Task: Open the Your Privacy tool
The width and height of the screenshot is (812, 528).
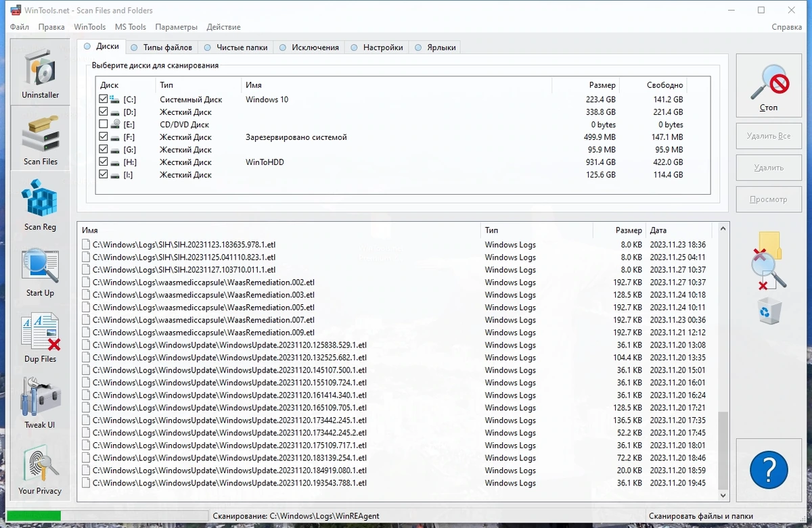Action: (x=41, y=469)
